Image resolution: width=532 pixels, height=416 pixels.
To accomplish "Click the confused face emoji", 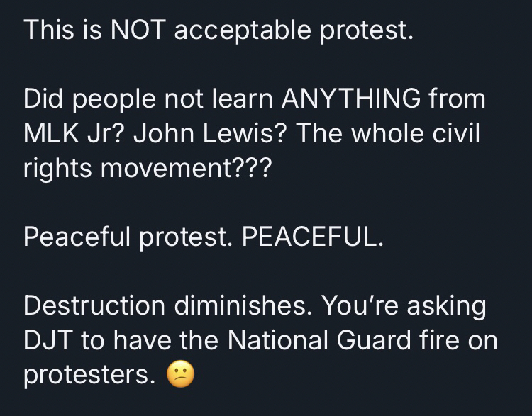I will 179,376.
